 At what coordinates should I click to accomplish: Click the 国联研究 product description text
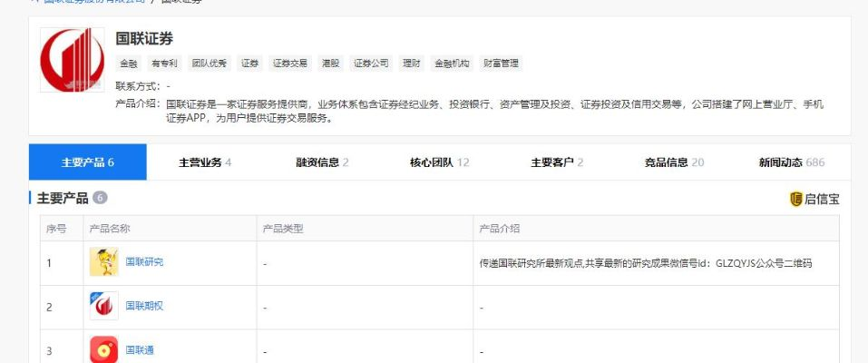[x=646, y=263]
